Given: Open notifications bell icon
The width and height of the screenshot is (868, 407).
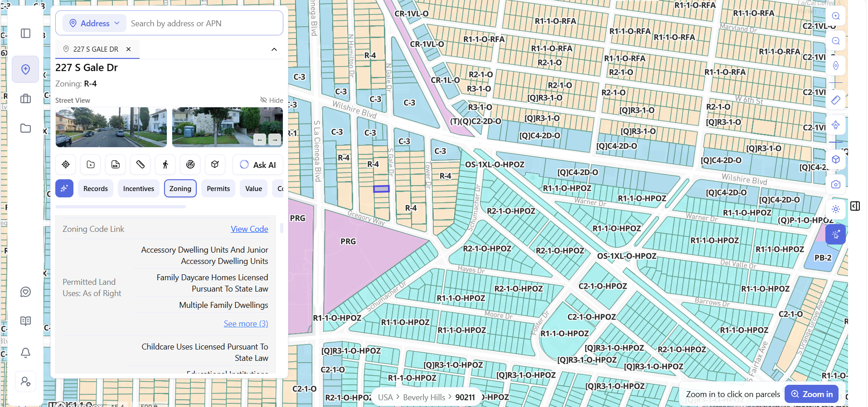Looking at the screenshot, I should pyautogui.click(x=25, y=353).
